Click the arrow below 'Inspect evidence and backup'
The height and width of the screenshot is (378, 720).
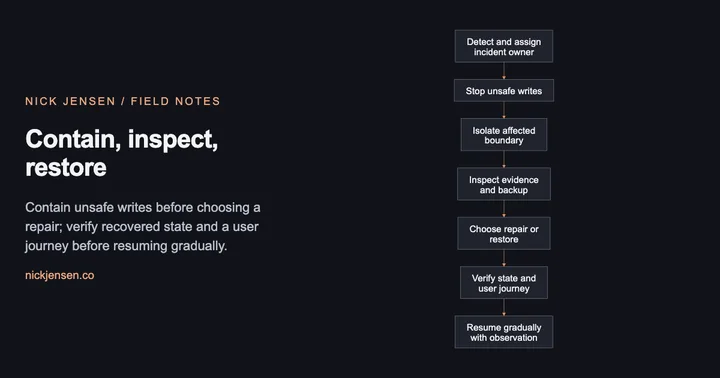click(x=504, y=209)
